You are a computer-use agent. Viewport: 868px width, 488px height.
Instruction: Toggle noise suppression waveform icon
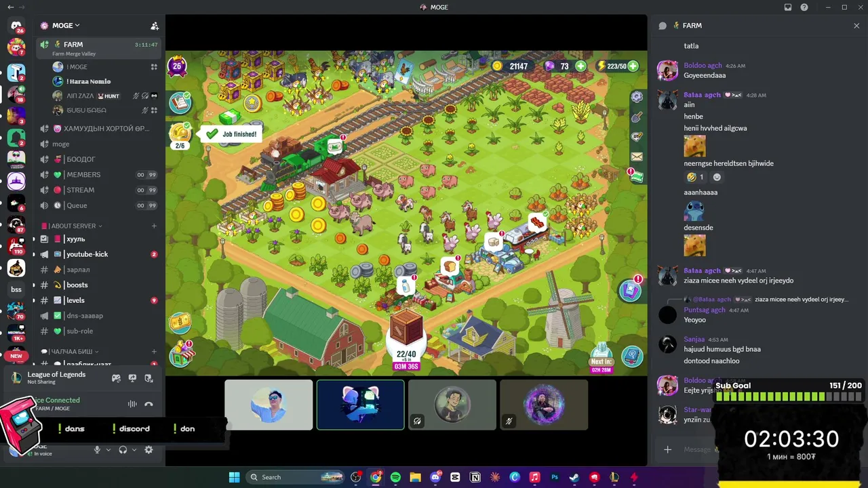(132, 404)
